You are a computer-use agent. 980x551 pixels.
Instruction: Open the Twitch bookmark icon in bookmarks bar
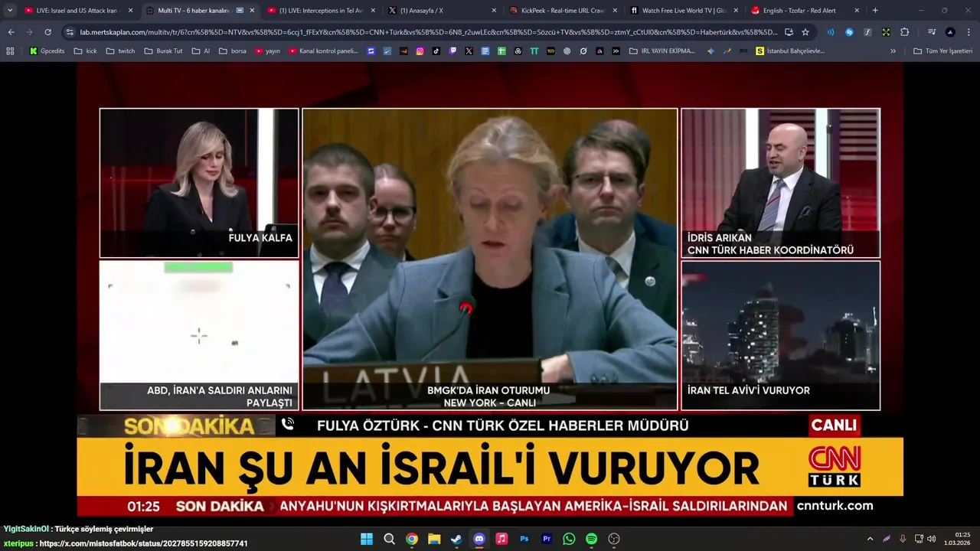[x=452, y=51]
